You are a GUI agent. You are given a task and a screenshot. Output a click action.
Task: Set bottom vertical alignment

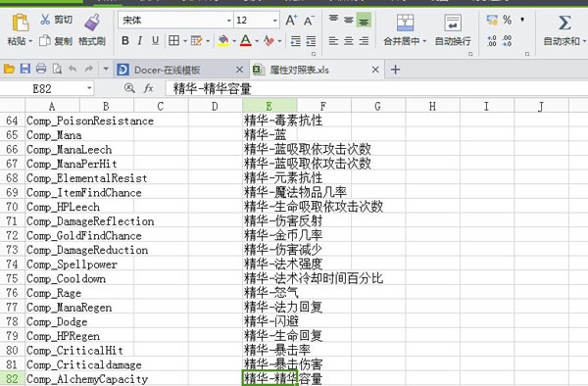click(x=364, y=20)
